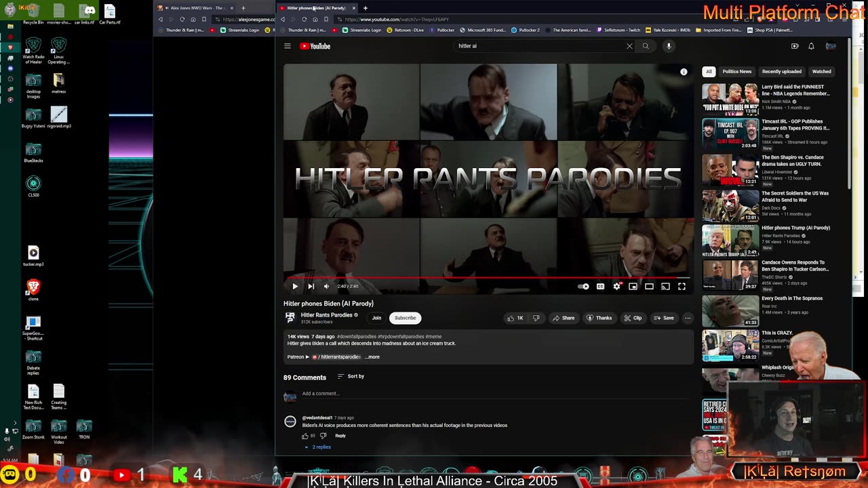
Task: Go to YouTube home via logo
Action: pyautogui.click(x=315, y=46)
